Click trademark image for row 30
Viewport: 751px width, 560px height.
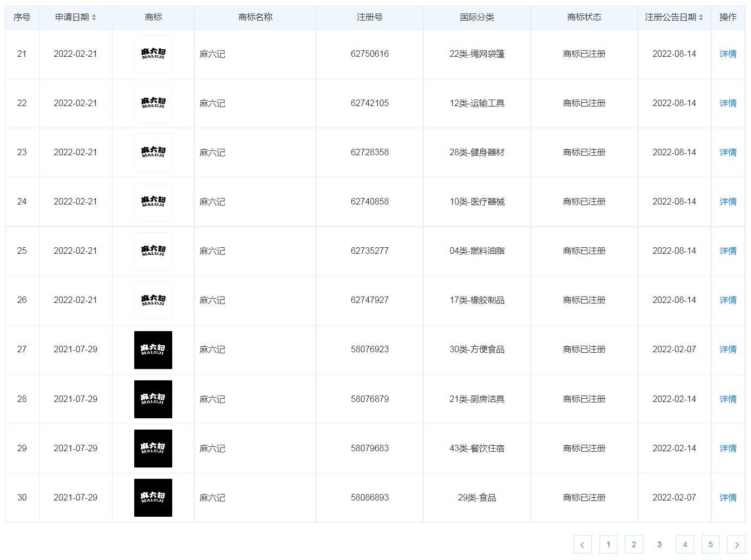[x=153, y=498]
